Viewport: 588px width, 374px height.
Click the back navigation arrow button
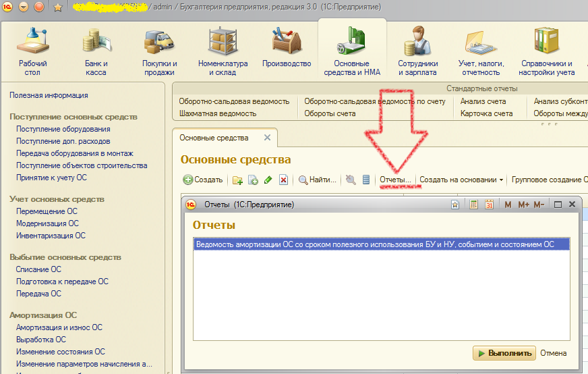click(23, 6)
